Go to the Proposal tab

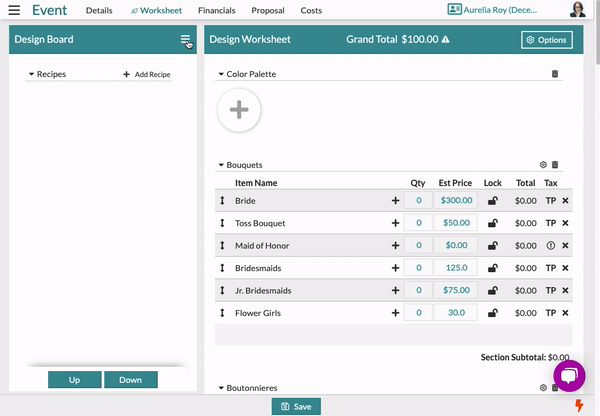coord(268,10)
